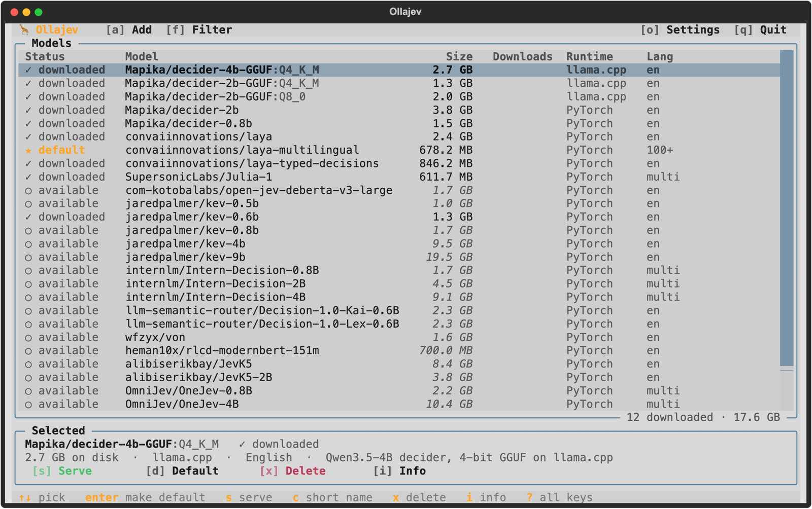Click Delete for the selected model
Screen dimensions: 812x509
[292, 471]
